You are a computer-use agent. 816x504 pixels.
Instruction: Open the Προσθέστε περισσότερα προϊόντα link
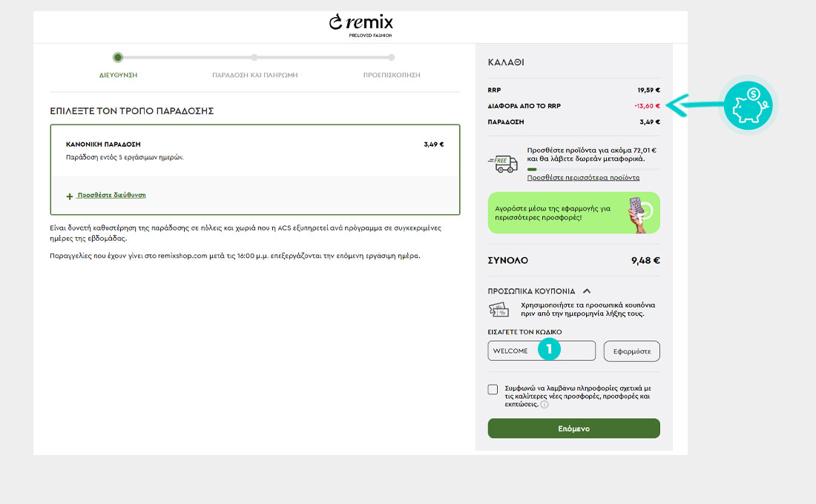(x=583, y=178)
